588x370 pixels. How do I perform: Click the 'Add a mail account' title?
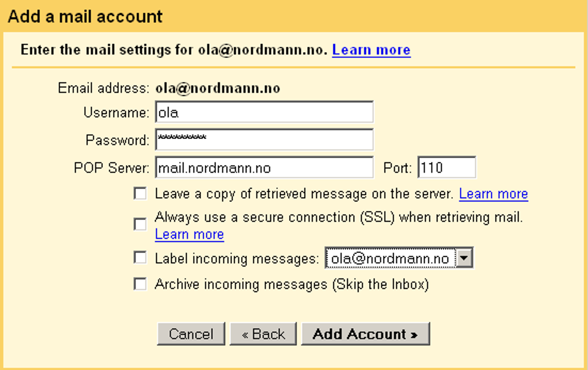pos(85,16)
